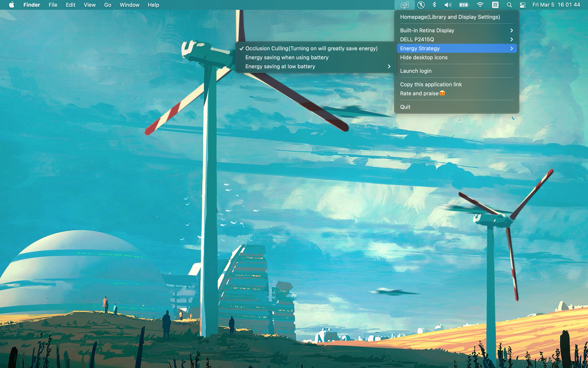Expand the DELL P2415Q submenu

coord(457,39)
